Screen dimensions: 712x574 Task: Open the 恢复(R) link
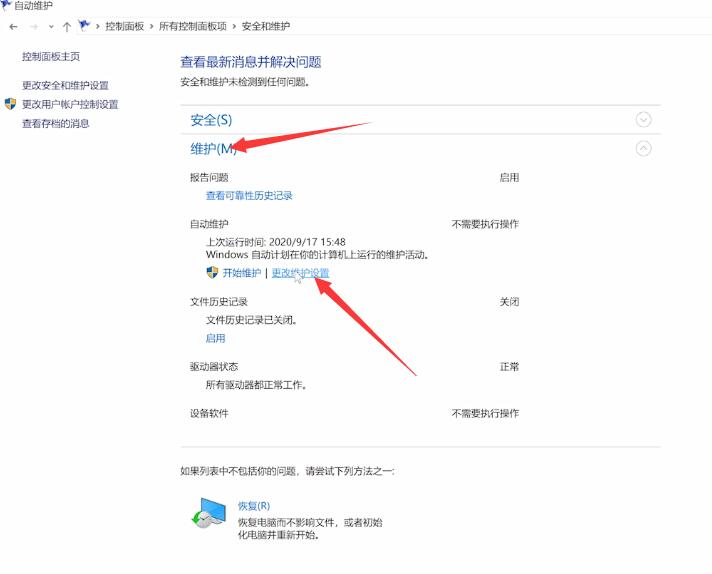tap(254, 506)
